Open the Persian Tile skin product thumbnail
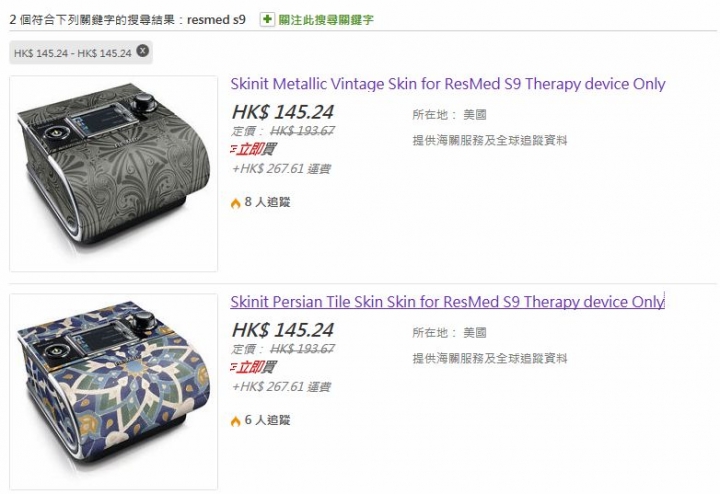The image size is (720, 494). pos(113,392)
